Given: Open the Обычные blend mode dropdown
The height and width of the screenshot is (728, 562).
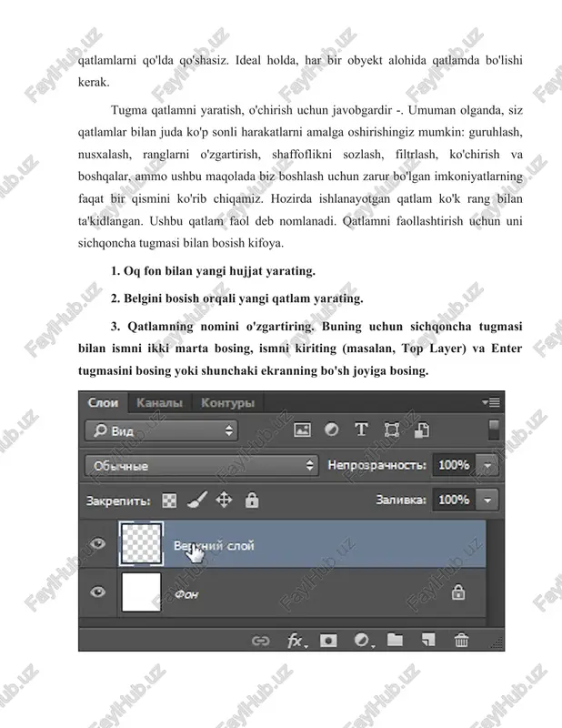Looking at the screenshot, I should [202, 466].
